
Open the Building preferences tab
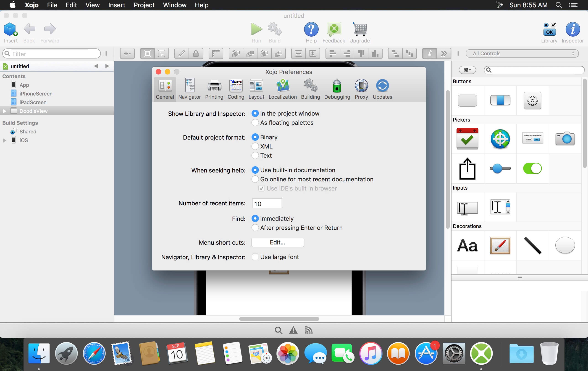(x=310, y=89)
